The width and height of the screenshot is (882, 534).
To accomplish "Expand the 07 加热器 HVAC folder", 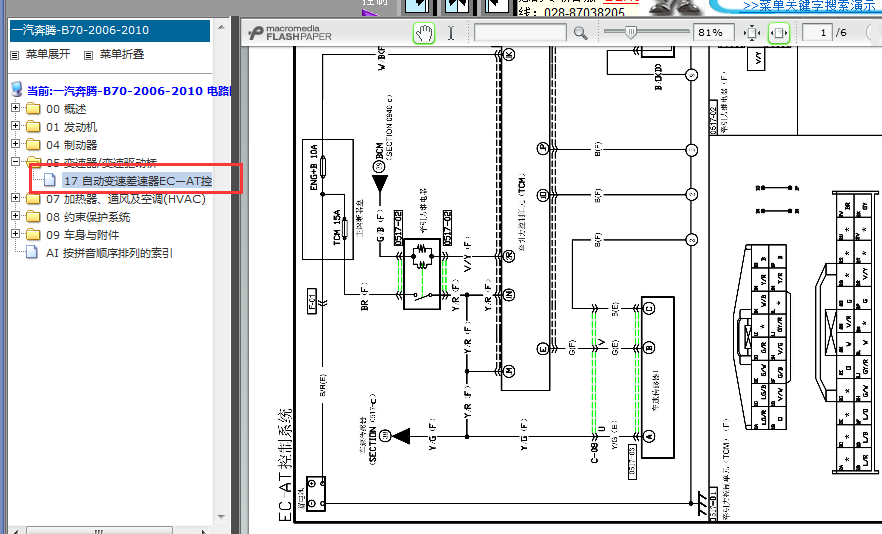I will click(x=15, y=198).
